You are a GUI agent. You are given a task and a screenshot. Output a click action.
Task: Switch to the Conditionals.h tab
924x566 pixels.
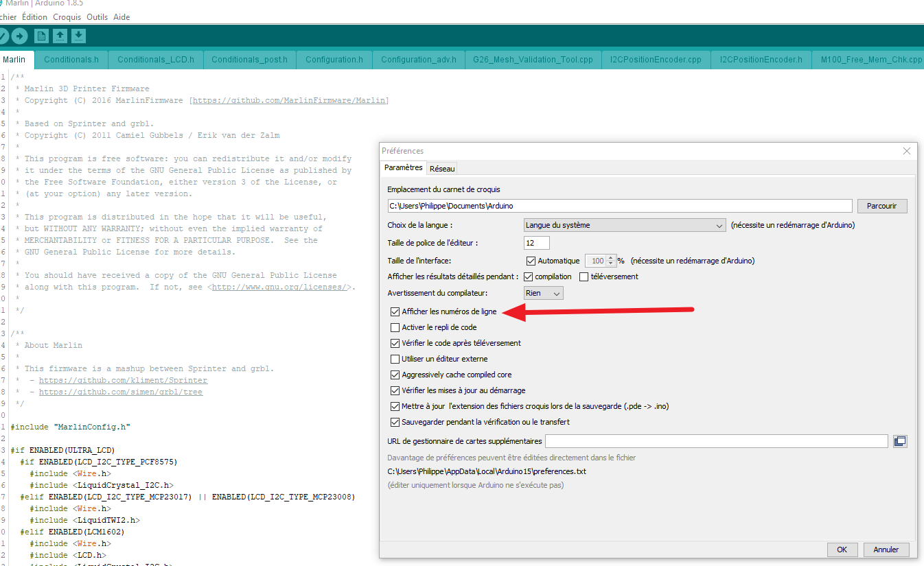[x=71, y=60]
